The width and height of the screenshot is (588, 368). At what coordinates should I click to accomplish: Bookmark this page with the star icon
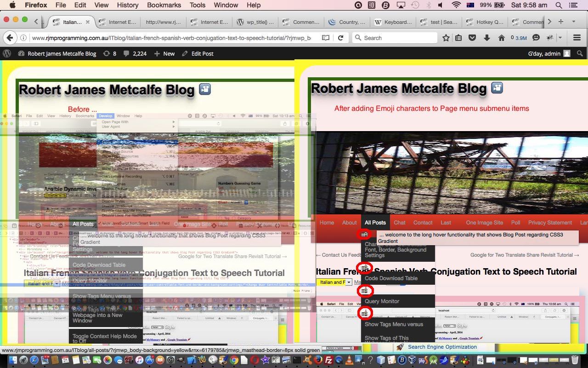446,38
